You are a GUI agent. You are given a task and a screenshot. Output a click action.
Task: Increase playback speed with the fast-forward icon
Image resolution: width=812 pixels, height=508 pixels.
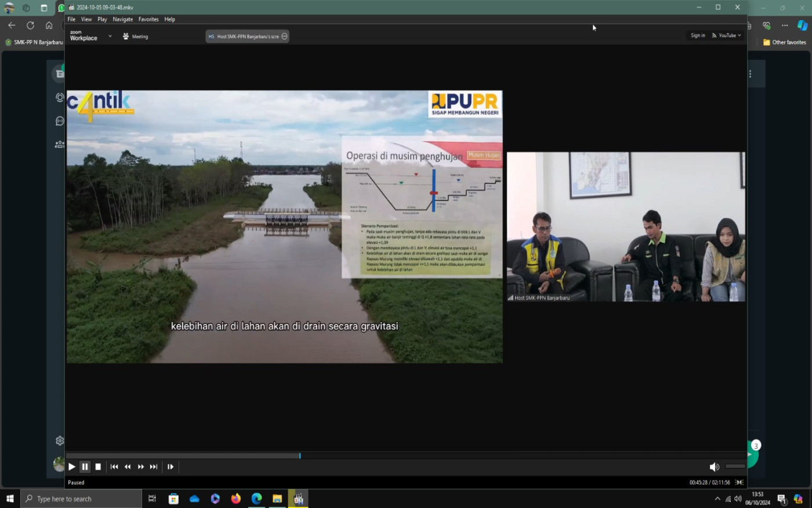tap(141, 467)
